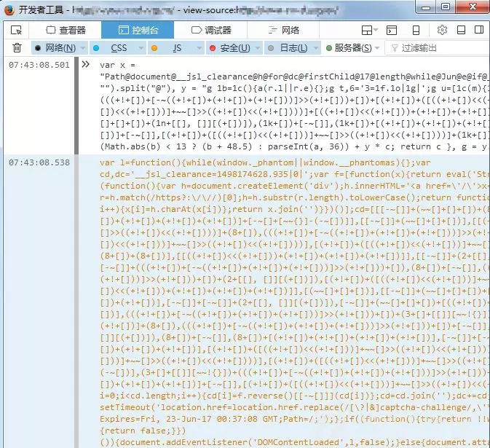Image resolution: width=490 pixels, height=448 pixels.
Task: Click the frame selection layout icon
Action: pyautogui.click(x=367, y=30)
